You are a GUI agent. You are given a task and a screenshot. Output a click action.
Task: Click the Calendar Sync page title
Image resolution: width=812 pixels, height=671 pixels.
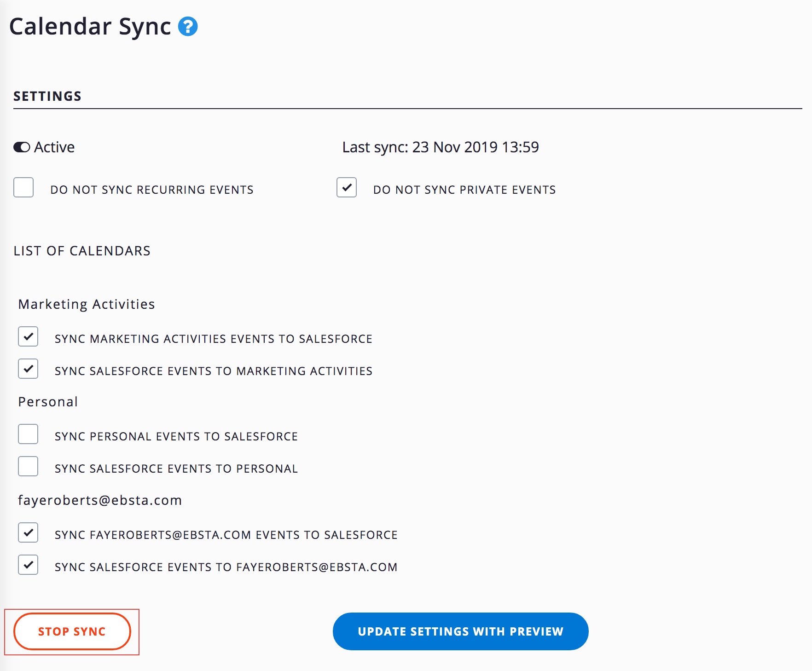coord(90,26)
